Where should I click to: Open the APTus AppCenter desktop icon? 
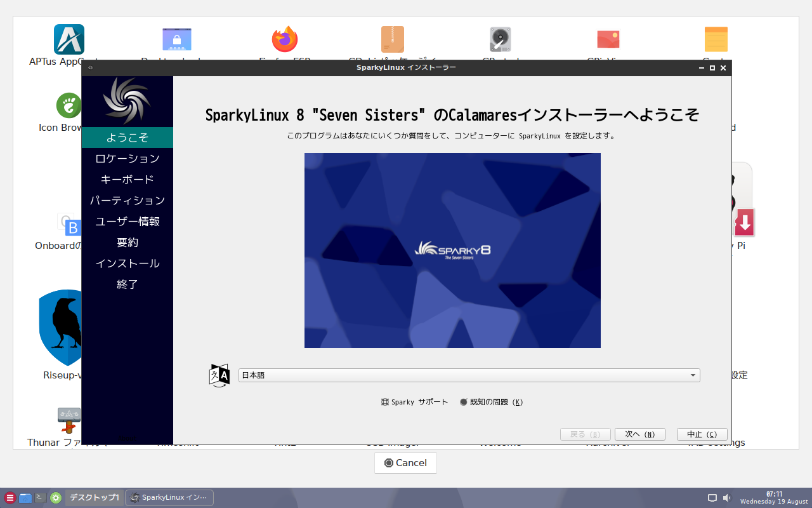pyautogui.click(x=69, y=39)
